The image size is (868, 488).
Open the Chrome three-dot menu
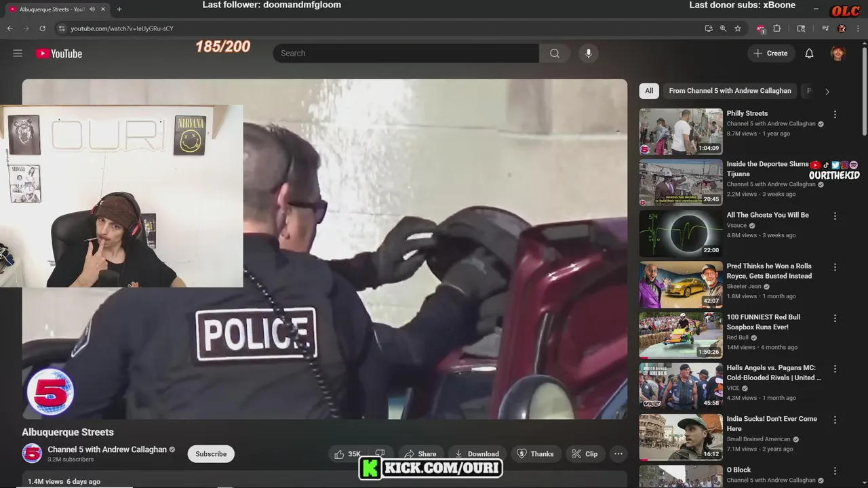[858, 28]
